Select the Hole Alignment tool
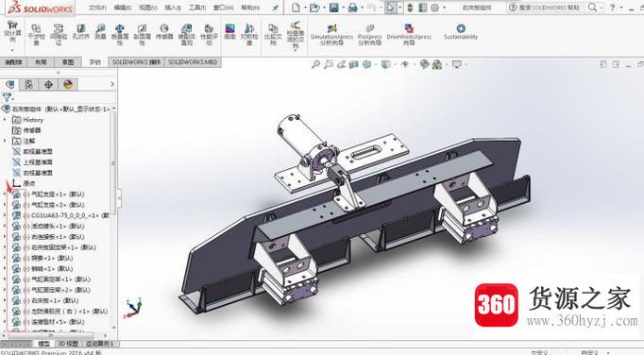644x355 pixels. pyautogui.click(x=81, y=32)
